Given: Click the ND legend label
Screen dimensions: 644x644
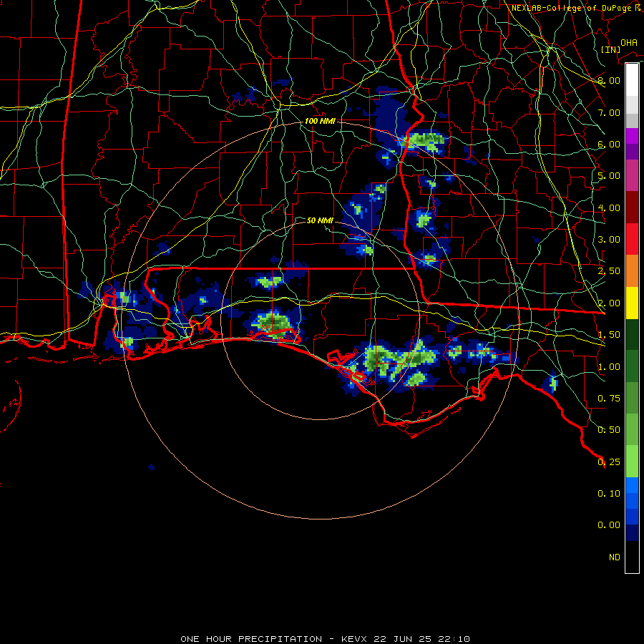Looking at the screenshot, I should tap(615, 557).
